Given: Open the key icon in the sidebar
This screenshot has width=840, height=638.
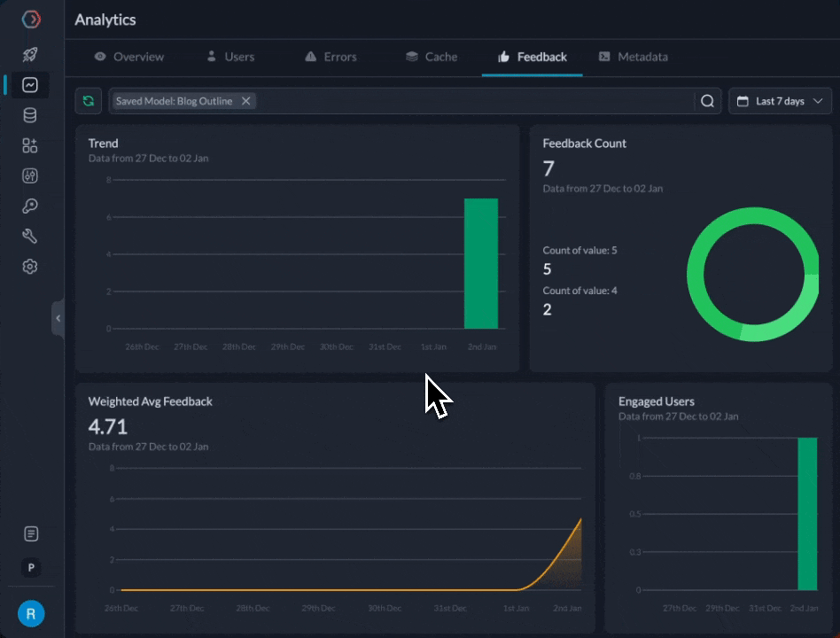Looking at the screenshot, I should tap(30, 206).
